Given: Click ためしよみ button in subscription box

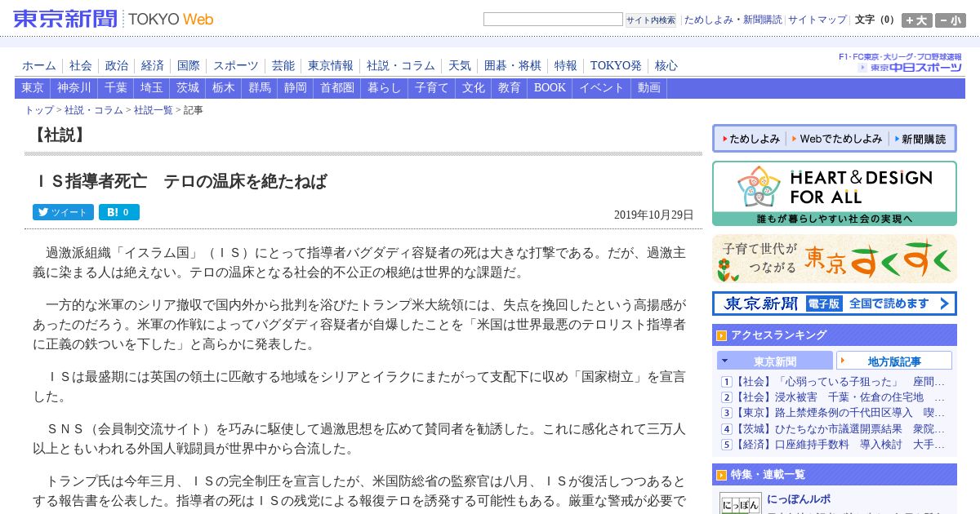Looking at the screenshot, I should coord(751,139).
